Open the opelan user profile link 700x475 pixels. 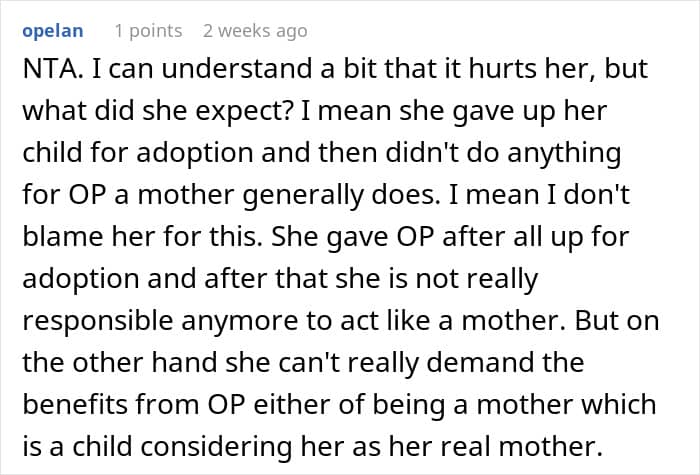click(x=53, y=31)
